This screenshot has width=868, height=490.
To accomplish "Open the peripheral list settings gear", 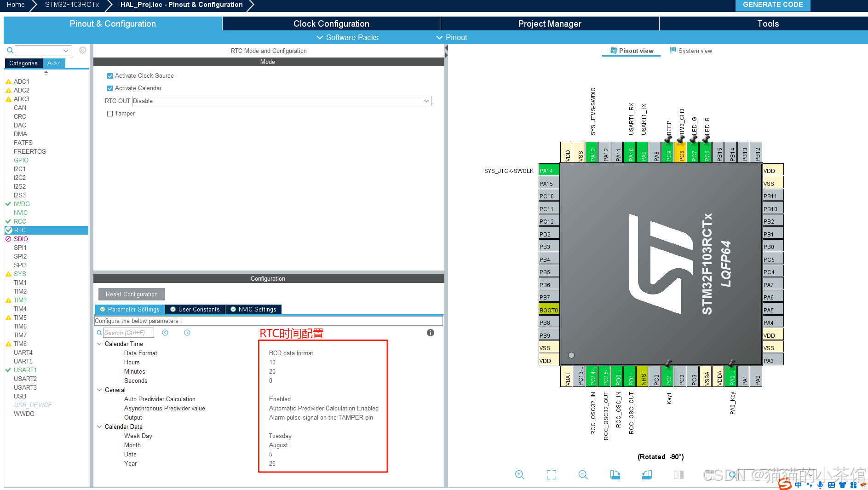I will [x=83, y=50].
